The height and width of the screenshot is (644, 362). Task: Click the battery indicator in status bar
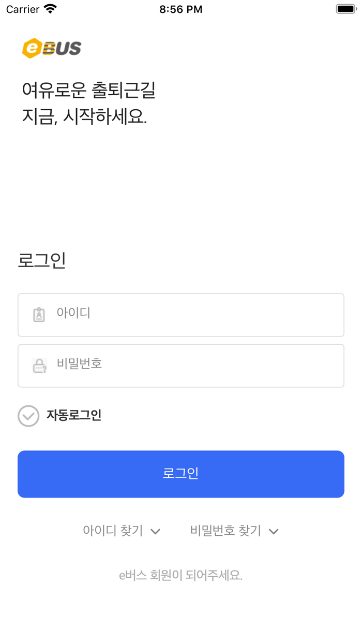tap(345, 8)
